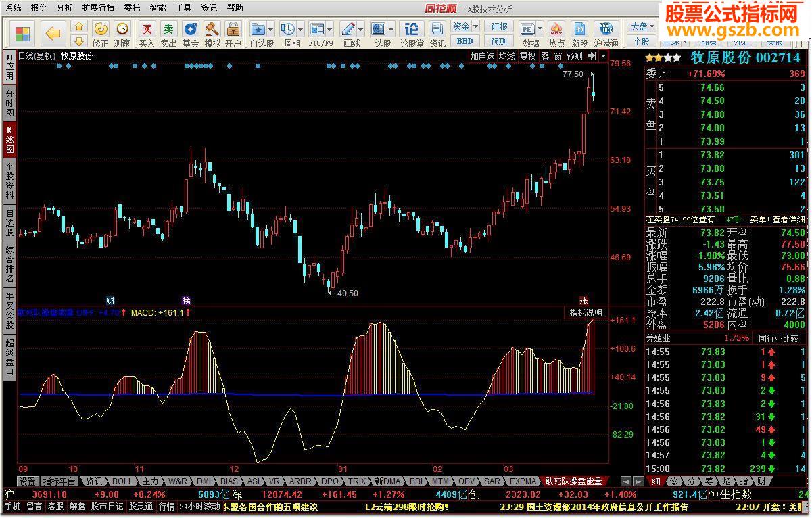This screenshot has height=518, width=812.
Task: Open the 系统 menu
Action: pyautogui.click(x=14, y=8)
